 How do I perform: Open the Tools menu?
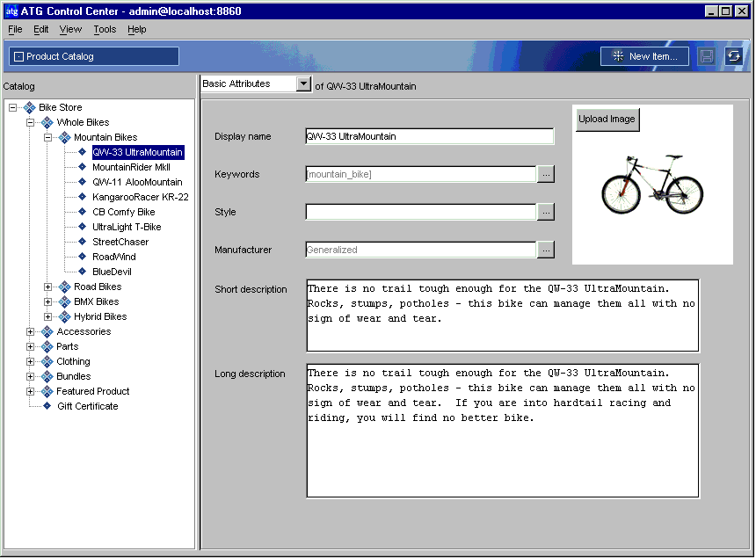point(105,29)
